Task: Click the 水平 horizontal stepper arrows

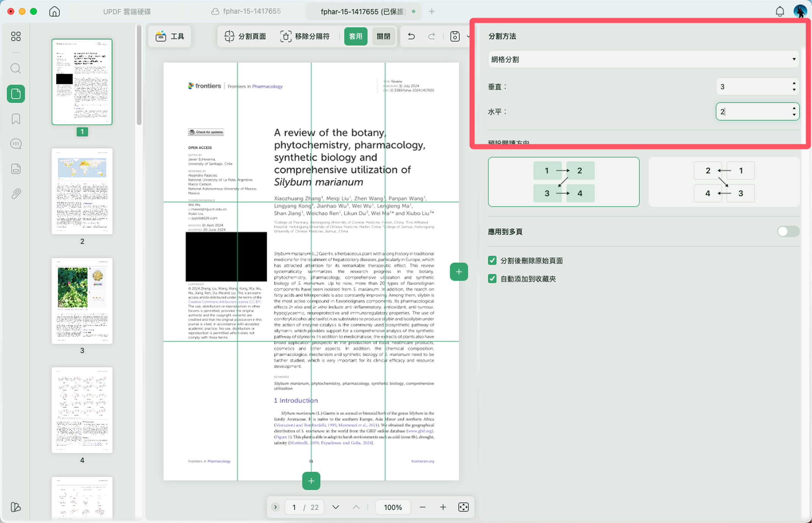Action: click(794, 112)
